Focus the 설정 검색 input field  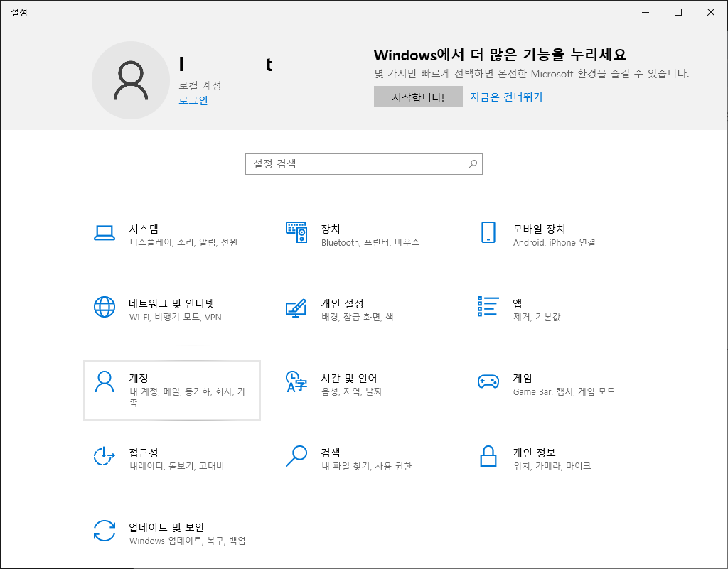click(x=363, y=163)
